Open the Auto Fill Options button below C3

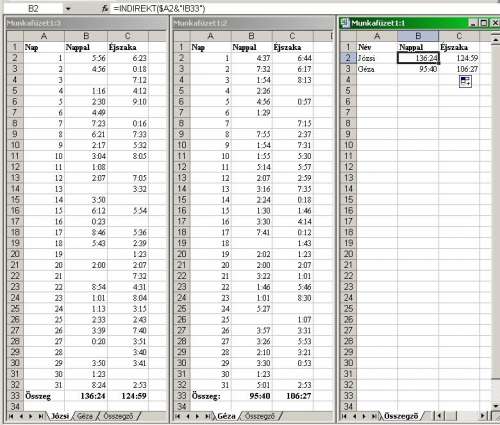[x=465, y=81]
